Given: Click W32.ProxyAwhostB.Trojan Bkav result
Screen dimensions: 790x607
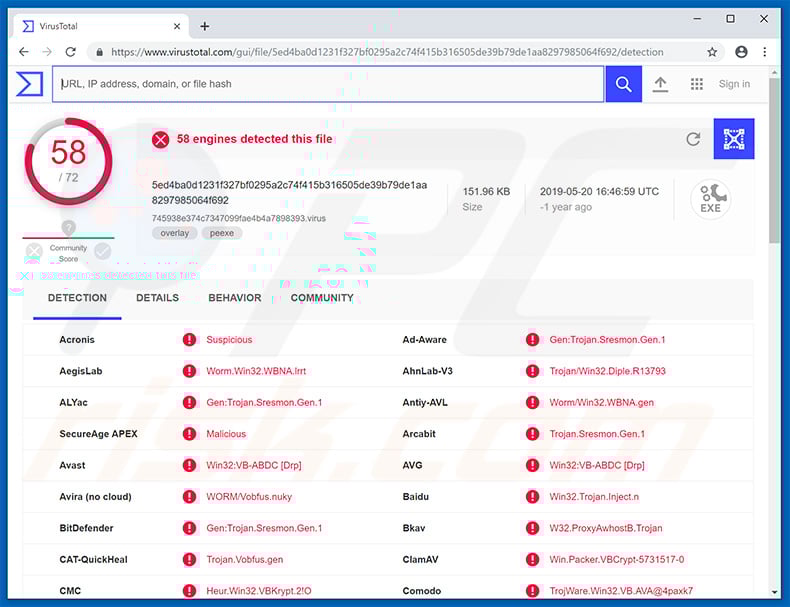Looking at the screenshot, I should click(x=606, y=528).
